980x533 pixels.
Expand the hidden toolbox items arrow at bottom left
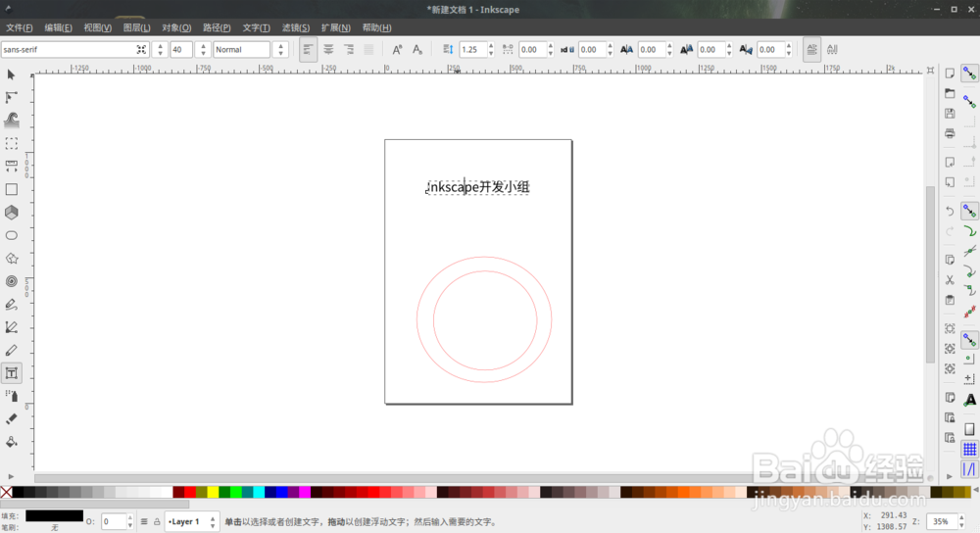point(11,476)
